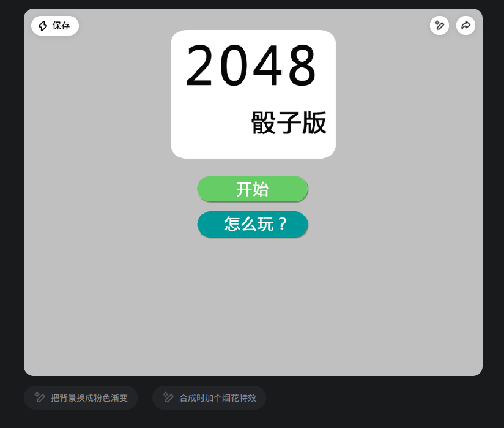This screenshot has width=504, height=428.
Task: Start the game by clicking 开始
Action: tap(253, 189)
